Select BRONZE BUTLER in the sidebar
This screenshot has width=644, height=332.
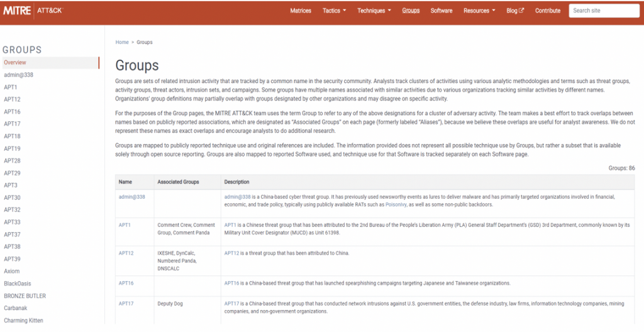pyautogui.click(x=25, y=296)
